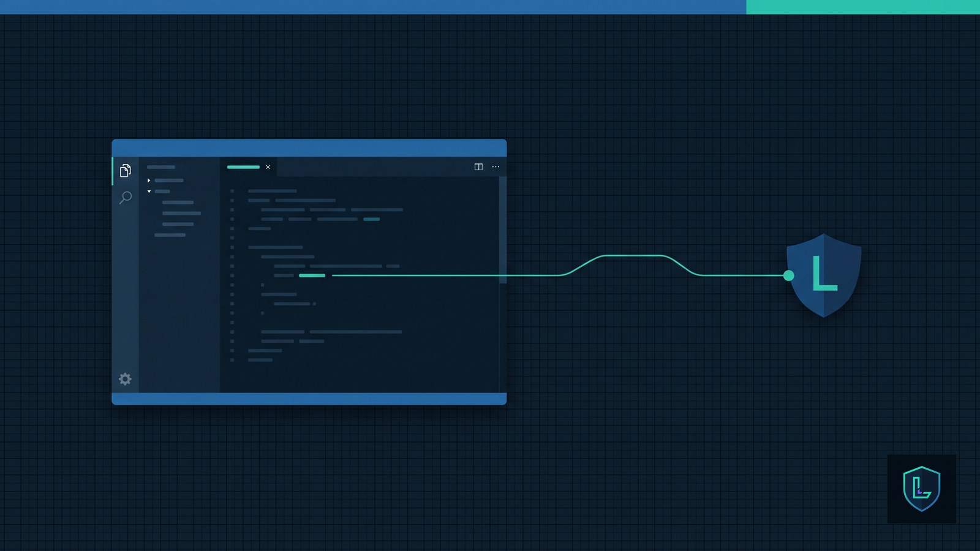Open the more actions ellipsis icon

tap(496, 167)
